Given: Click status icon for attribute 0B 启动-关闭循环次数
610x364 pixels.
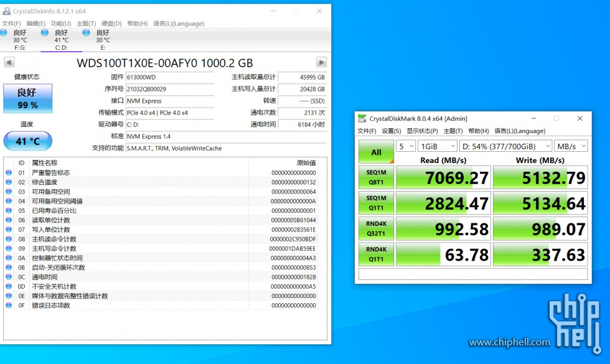Looking at the screenshot, I should coord(9,268).
